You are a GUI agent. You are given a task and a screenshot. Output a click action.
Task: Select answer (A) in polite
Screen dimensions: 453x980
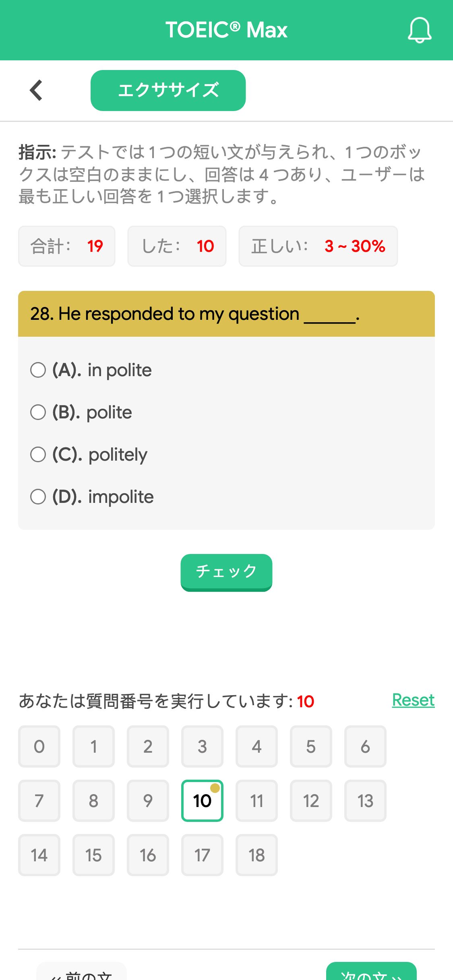click(91, 370)
